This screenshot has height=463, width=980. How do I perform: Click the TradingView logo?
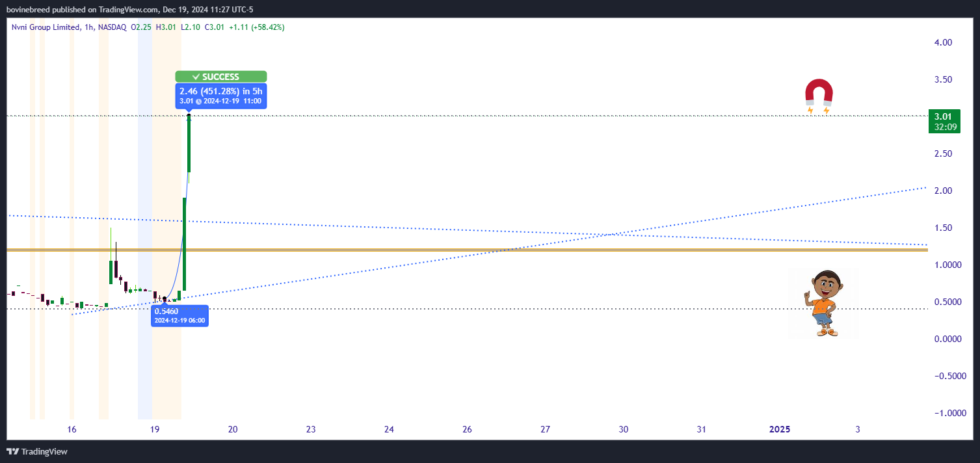point(37,451)
